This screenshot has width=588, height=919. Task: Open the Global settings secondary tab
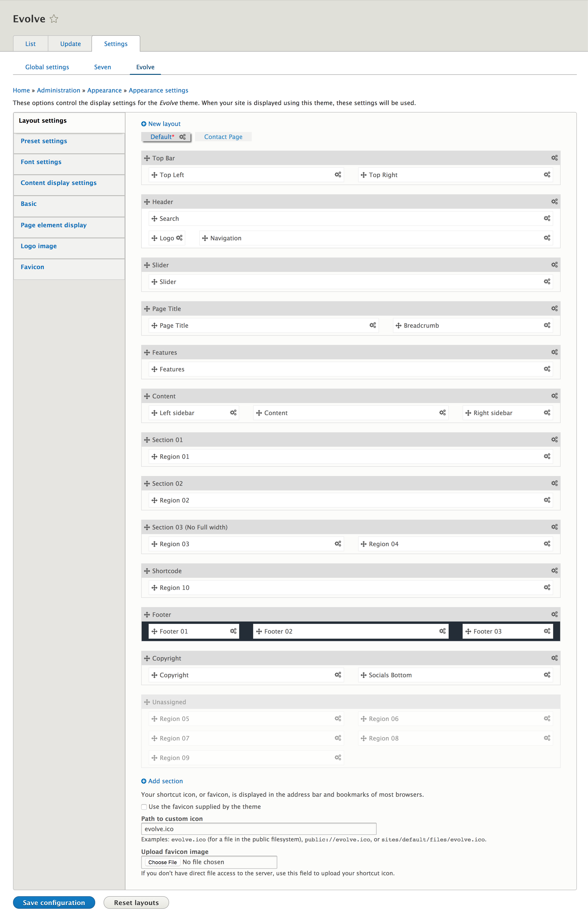(47, 67)
